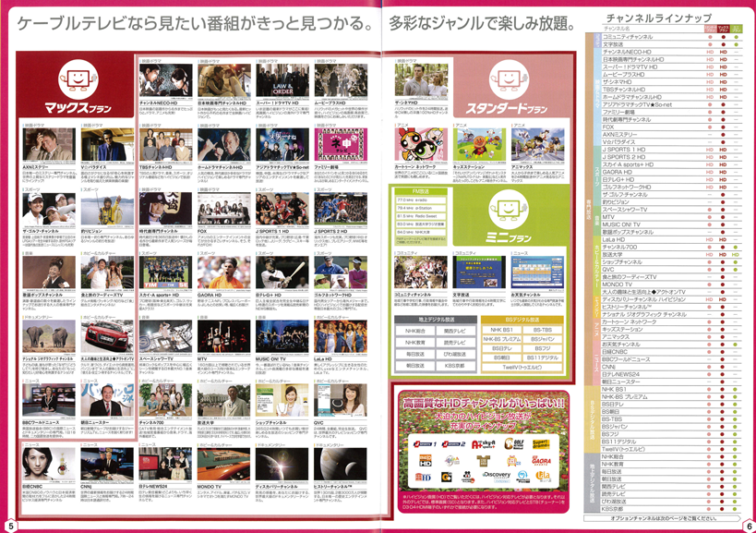The image size is (756, 533).
Task: Click the オプションチャンネルは次のページをご覧ください note
Action: coord(664,518)
